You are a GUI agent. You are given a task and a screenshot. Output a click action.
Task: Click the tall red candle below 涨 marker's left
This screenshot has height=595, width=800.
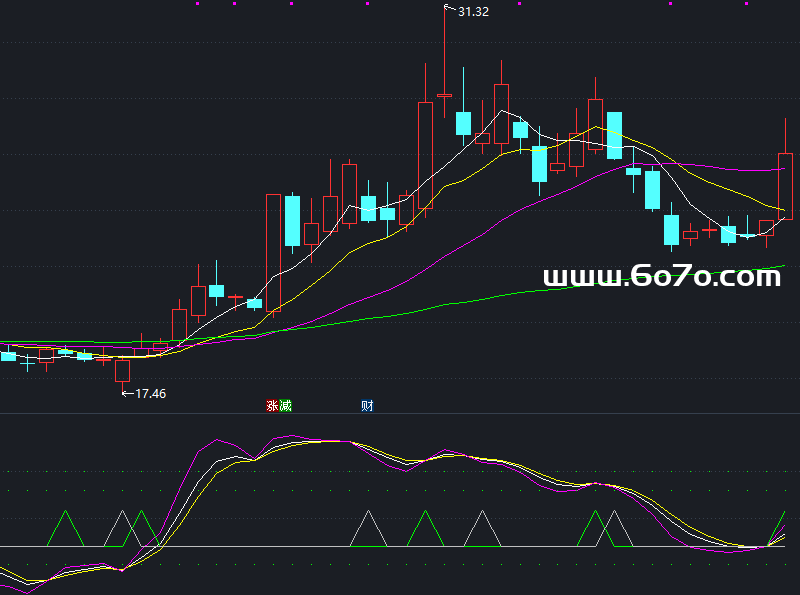pyautogui.click(x=273, y=250)
